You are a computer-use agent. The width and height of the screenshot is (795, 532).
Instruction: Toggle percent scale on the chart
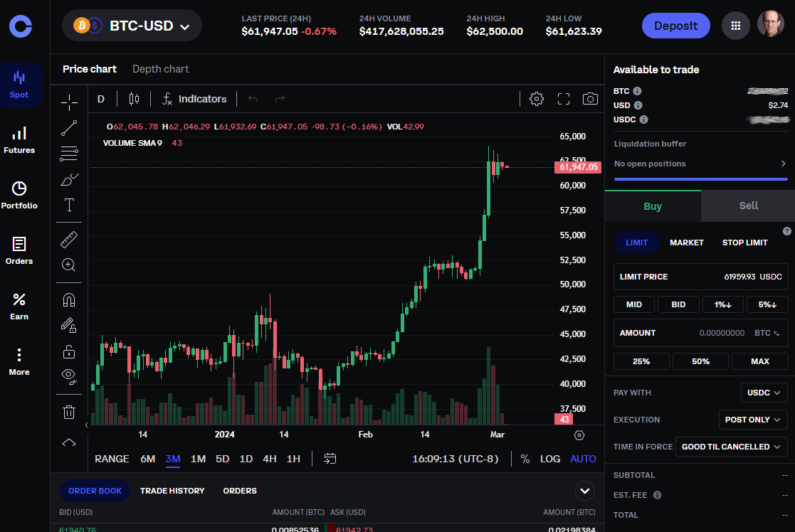525,459
